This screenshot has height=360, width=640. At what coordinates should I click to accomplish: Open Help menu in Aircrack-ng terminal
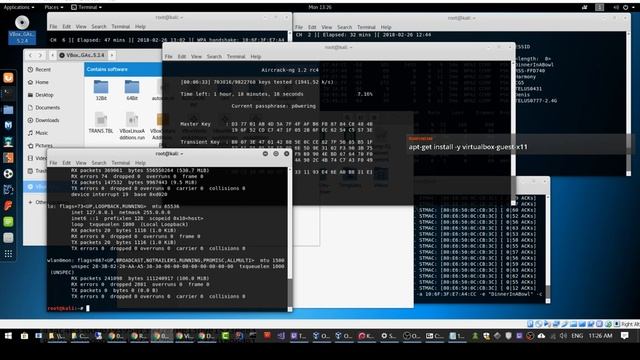256,56
